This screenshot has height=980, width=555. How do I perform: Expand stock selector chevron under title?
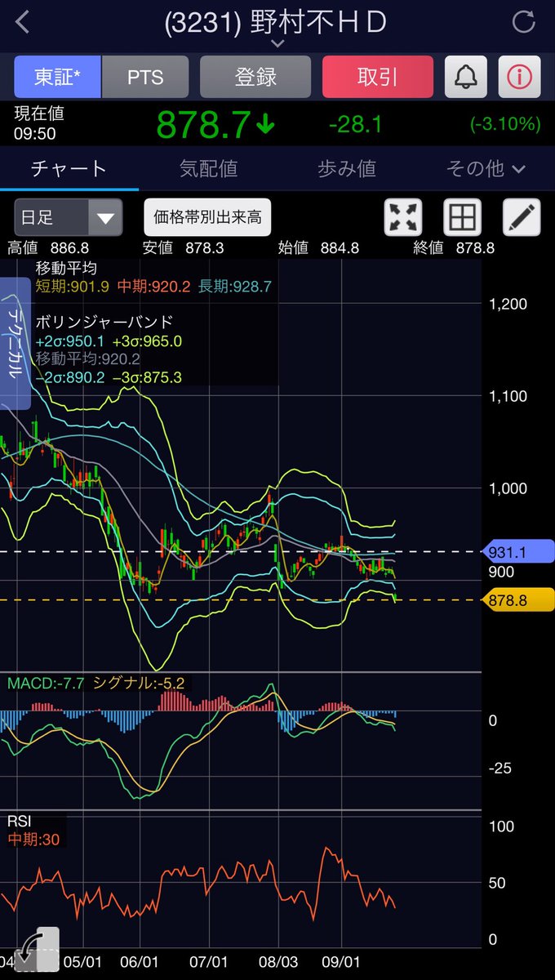[x=277, y=43]
